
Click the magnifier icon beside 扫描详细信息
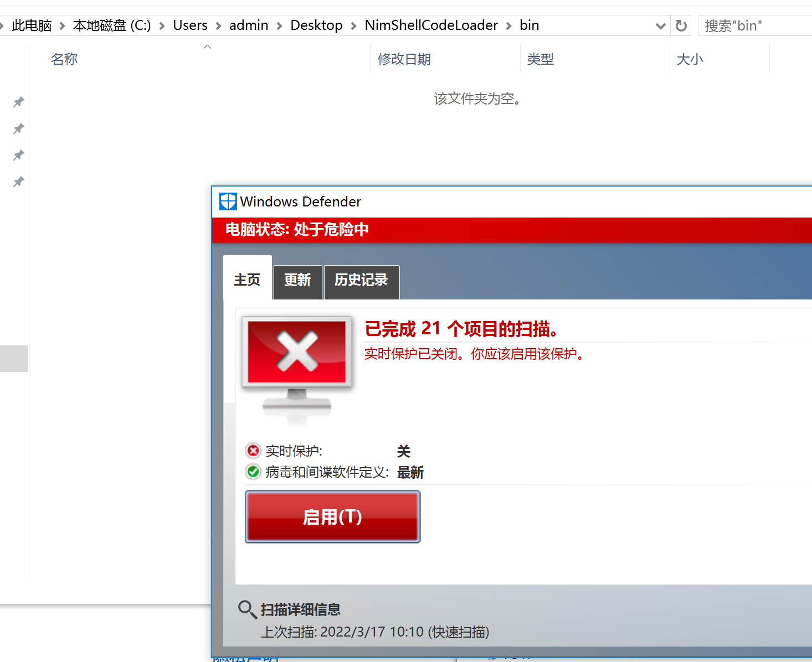tap(247, 609)
